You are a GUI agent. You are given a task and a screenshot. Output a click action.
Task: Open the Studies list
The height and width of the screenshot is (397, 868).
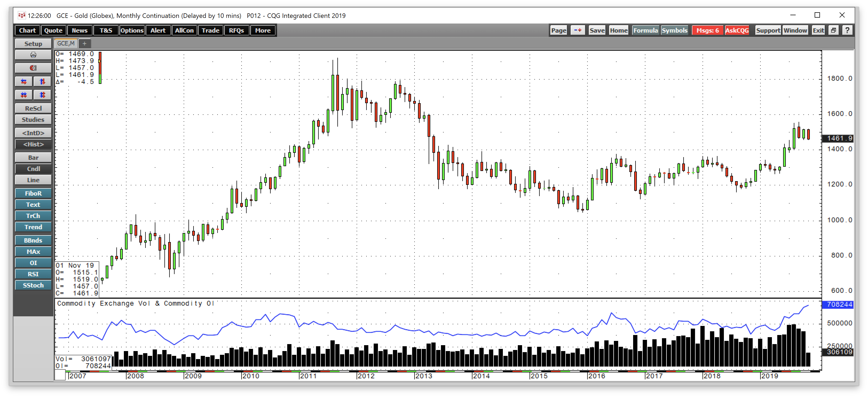33,119
